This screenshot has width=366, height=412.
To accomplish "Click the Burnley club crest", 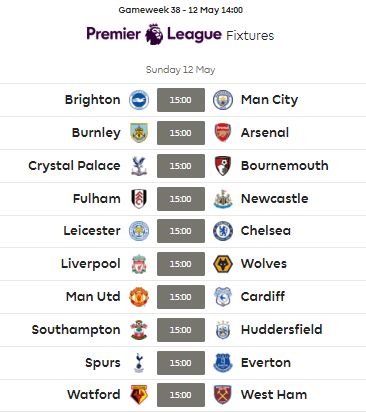I will (x=139, y=133).
